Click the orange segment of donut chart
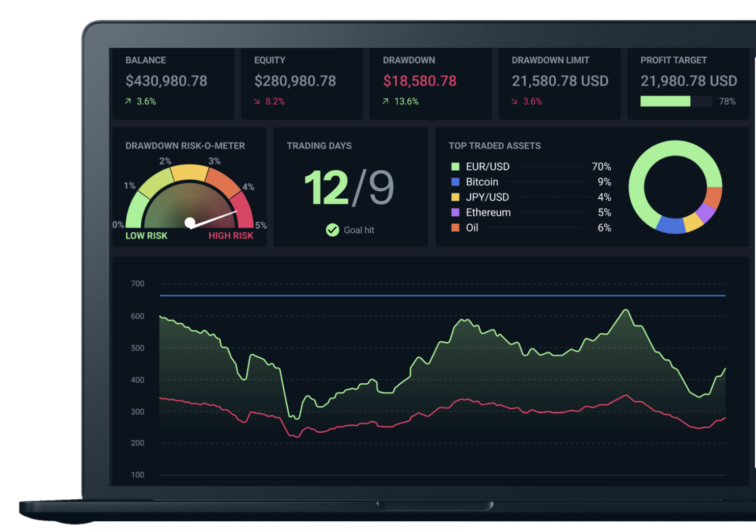Viewport: 756px width, 532px height. (x=714, y=198)
